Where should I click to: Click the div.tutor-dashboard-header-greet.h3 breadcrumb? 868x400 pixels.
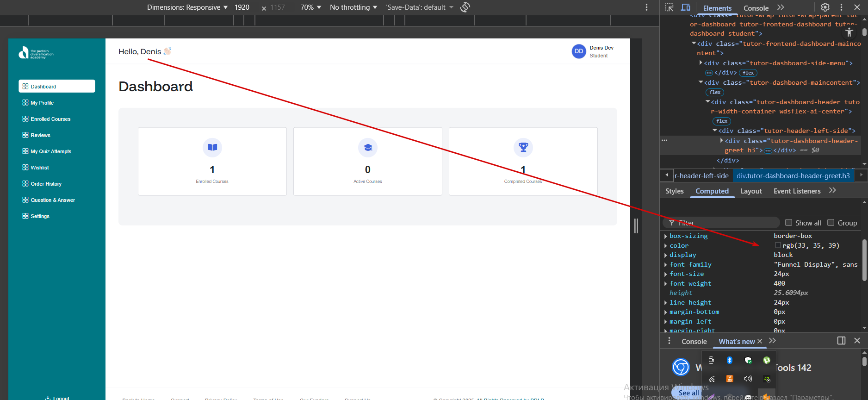coord(793,176)
